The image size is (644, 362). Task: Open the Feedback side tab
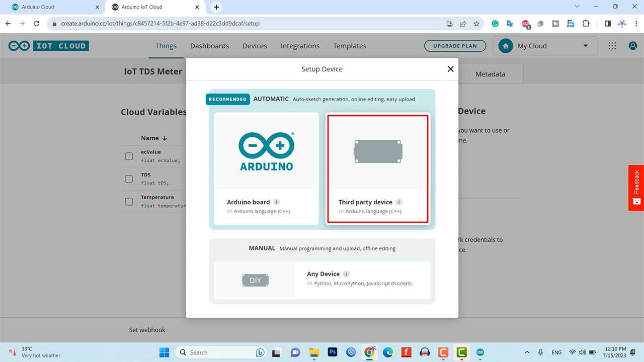[635, 187]
